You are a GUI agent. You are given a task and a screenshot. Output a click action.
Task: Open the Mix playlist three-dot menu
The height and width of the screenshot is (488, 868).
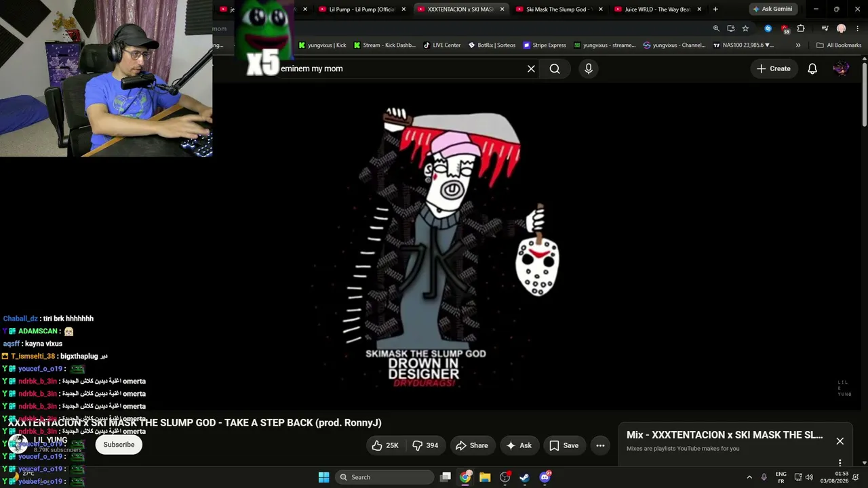coord(840,463)
